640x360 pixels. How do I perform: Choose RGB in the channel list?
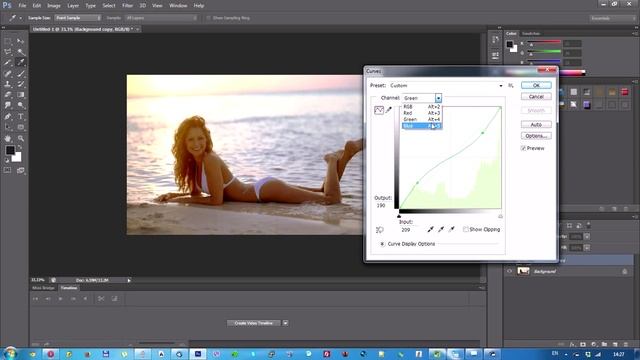point(421,107)
